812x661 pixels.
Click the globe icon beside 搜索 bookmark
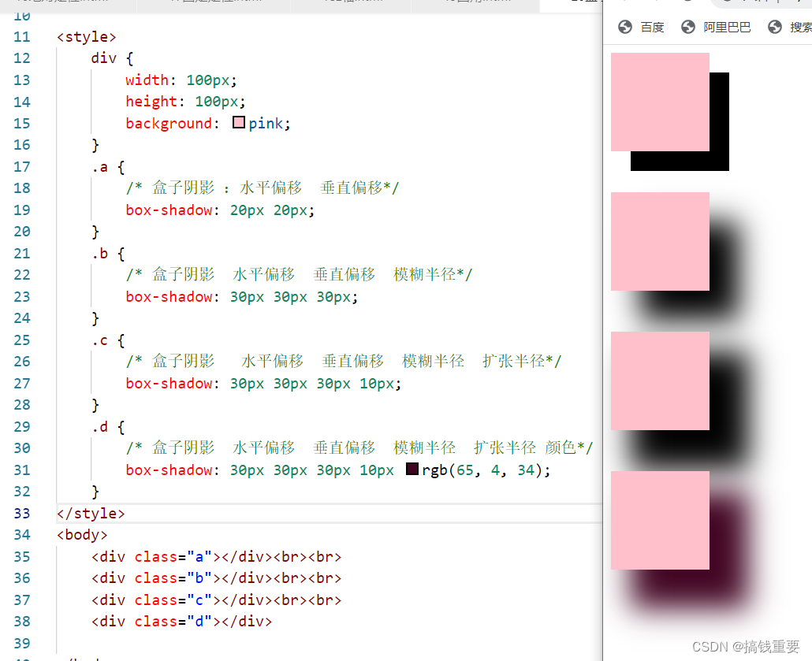click(x=775, y=27)
